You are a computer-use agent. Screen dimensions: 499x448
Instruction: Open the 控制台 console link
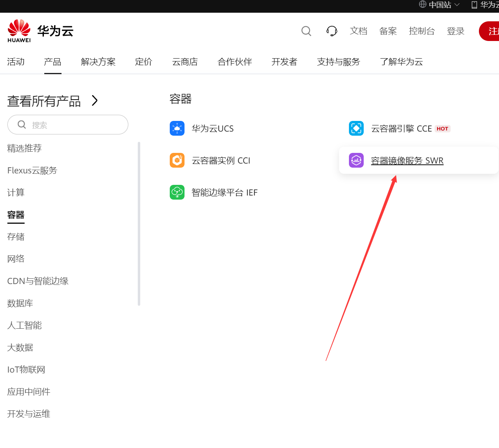click(x=422, y=31)
